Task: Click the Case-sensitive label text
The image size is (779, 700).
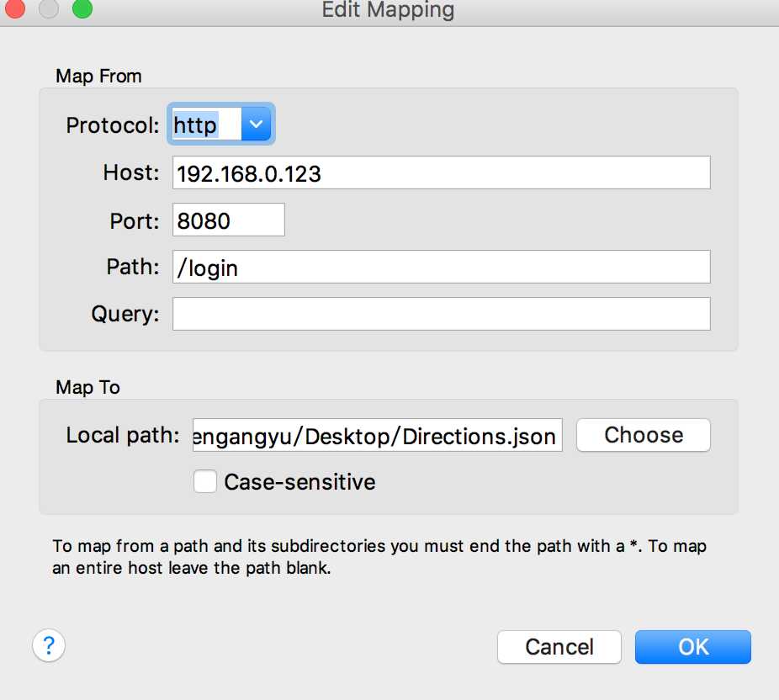Action: [x=299, y=482]
